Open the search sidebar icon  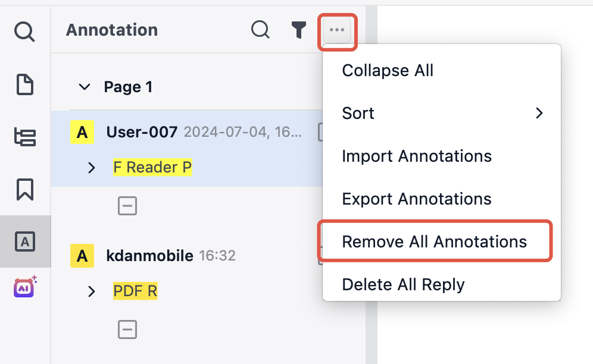click(24, 32)
